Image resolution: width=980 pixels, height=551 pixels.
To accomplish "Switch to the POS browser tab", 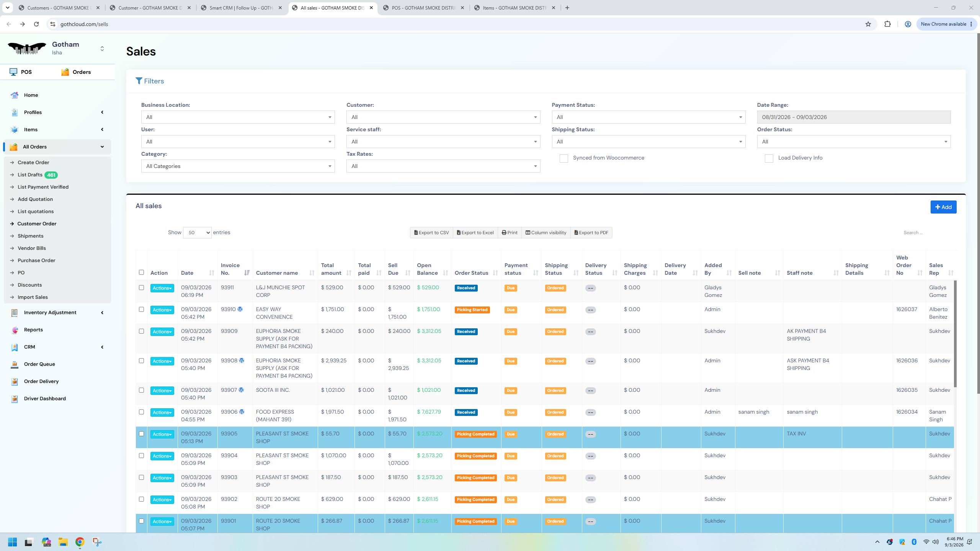I will point(424,8).
